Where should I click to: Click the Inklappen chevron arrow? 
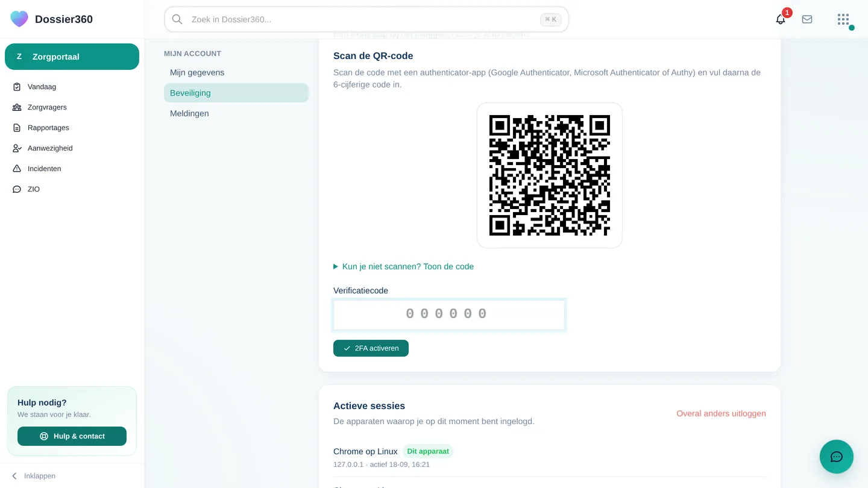coord(14,476)
